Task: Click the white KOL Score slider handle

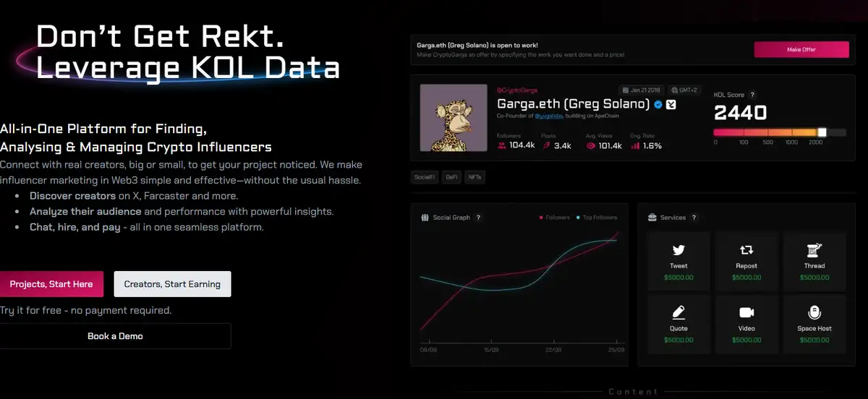Action: point(822,132)
